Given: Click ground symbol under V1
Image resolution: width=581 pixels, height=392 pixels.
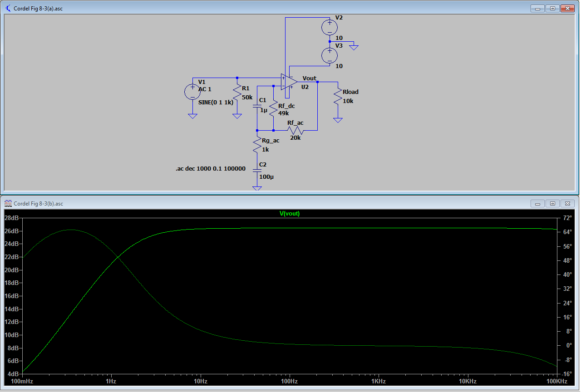Looking at the screenshot, I should click(192, 116).
